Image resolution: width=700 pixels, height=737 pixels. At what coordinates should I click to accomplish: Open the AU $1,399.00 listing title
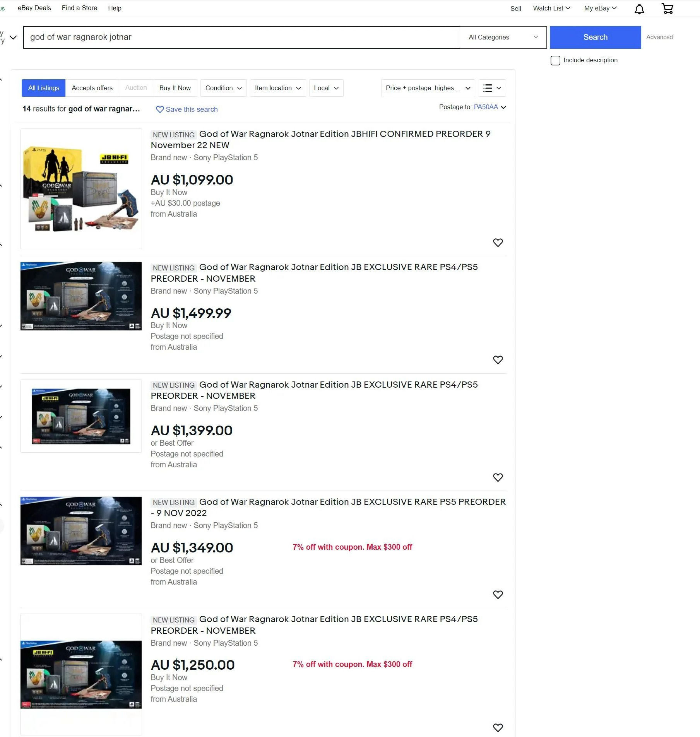(314, 390)
